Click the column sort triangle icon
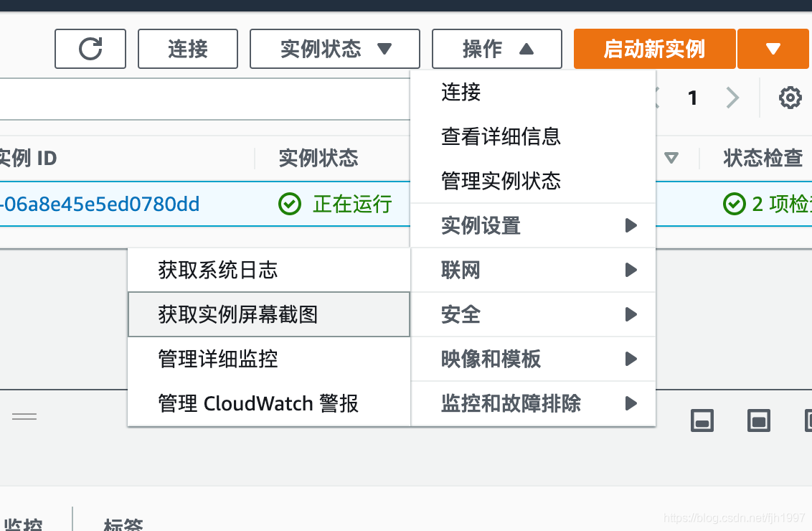Screen dimensions: 812x531 click(671, 158)
